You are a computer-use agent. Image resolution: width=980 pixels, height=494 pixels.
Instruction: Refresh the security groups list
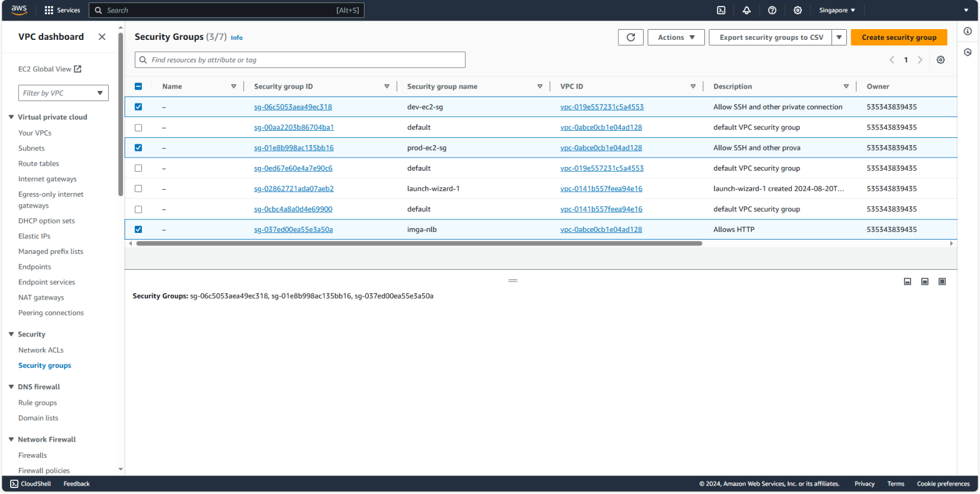[x=631, y=37]
